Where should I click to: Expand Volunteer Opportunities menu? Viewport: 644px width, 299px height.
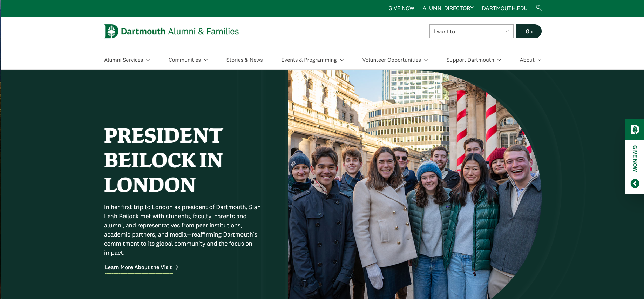click(x=395, y=60)
